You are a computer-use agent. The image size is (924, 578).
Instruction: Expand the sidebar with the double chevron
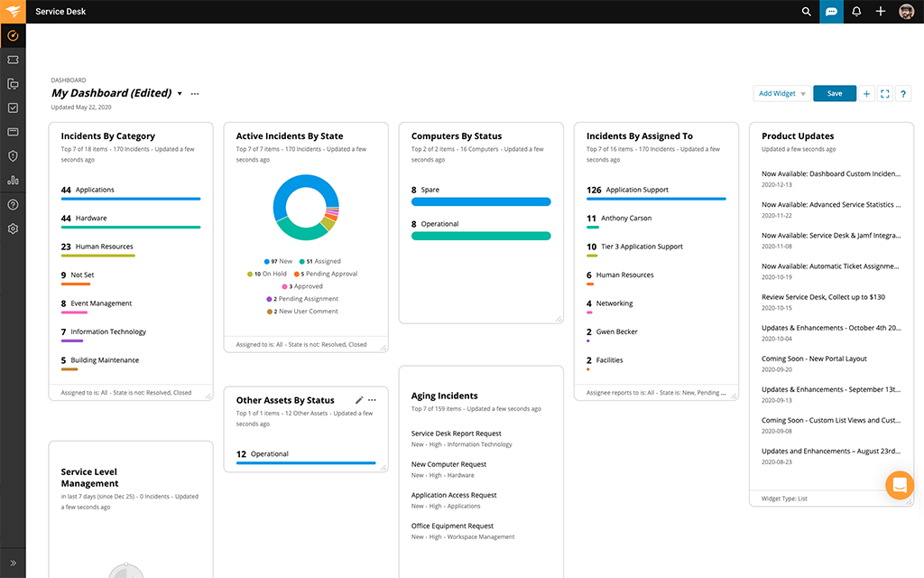tap(13, 563)
